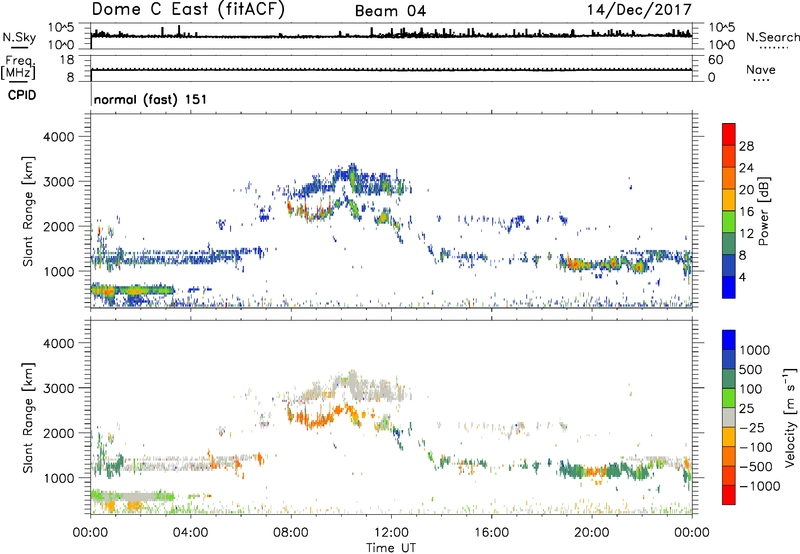Click the '4000' tick of the power panel
Screen dimensions: 800x554
58,137
